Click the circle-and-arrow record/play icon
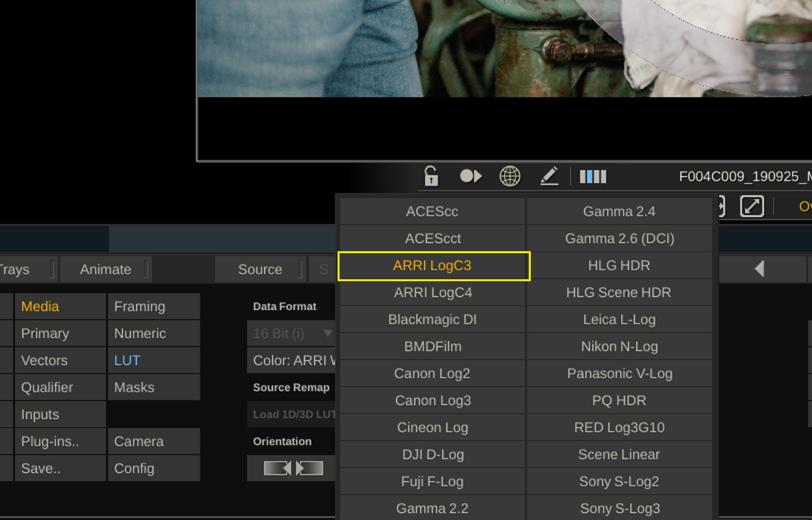Viewport: 812px width, 520px height. coord(471,176)
